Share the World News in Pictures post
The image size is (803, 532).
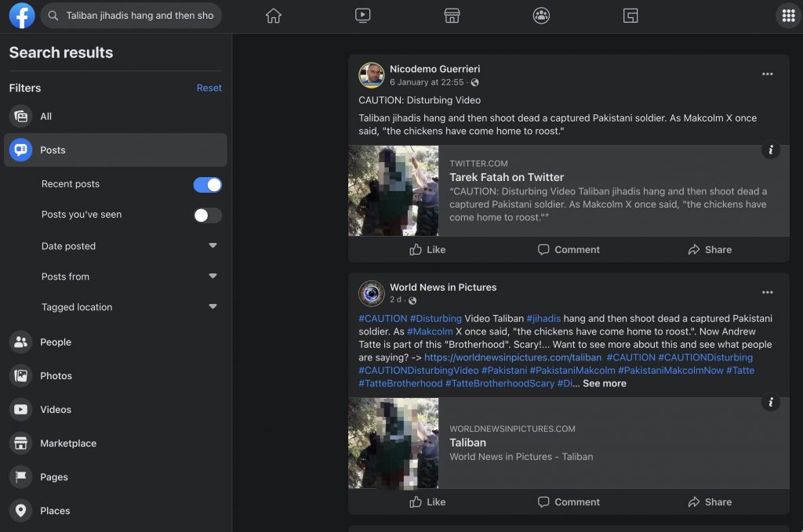[x=710, y=501]
